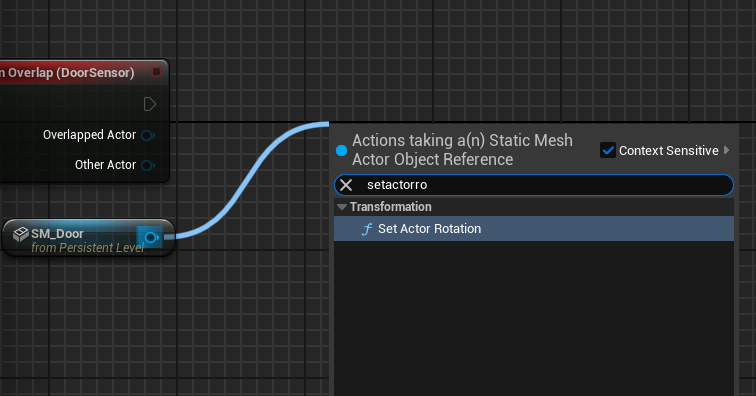Select the Overlap (DoorSensor) event node title
This screenshot has width=756, height=396.
68,73
